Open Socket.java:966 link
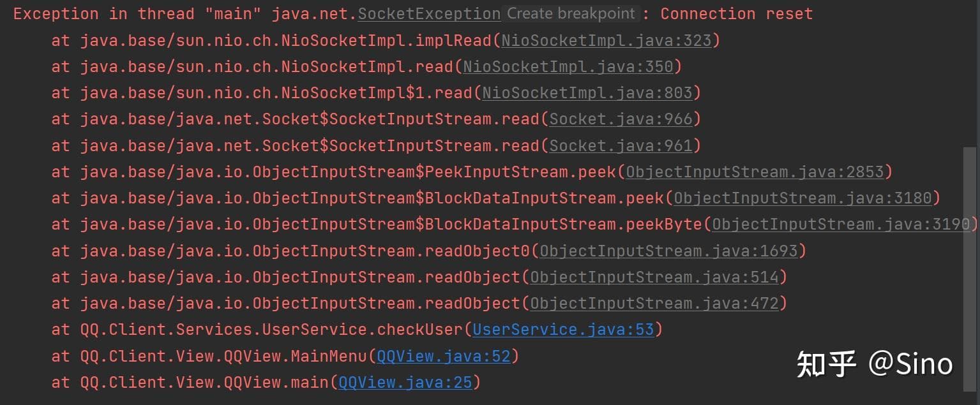The image size is (980, 405). pos(621,119)
